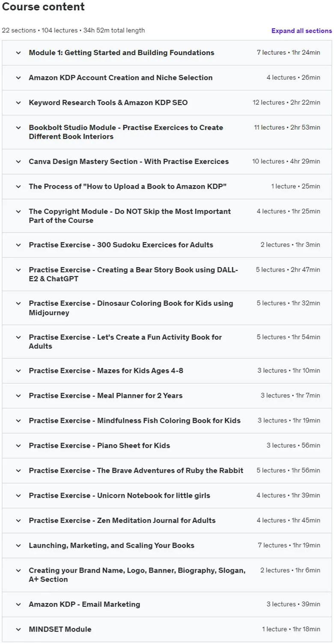
Task: Open Amazon KDP Account Creation and Niche Selection
Action: pyautogui.click(x=167, y=78)
